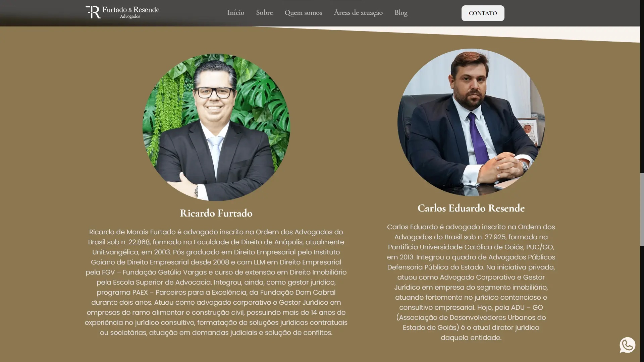Viewport: 644px width, 362px height.
Task: Click scrollbar track below the thumb
Action: [642, 303]
